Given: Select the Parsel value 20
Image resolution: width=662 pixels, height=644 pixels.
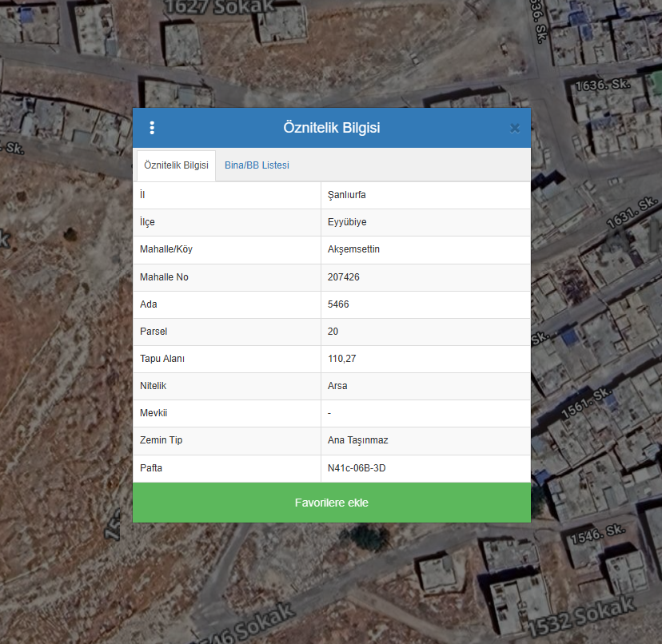Looking at the screenshot, I should [333, 332].
